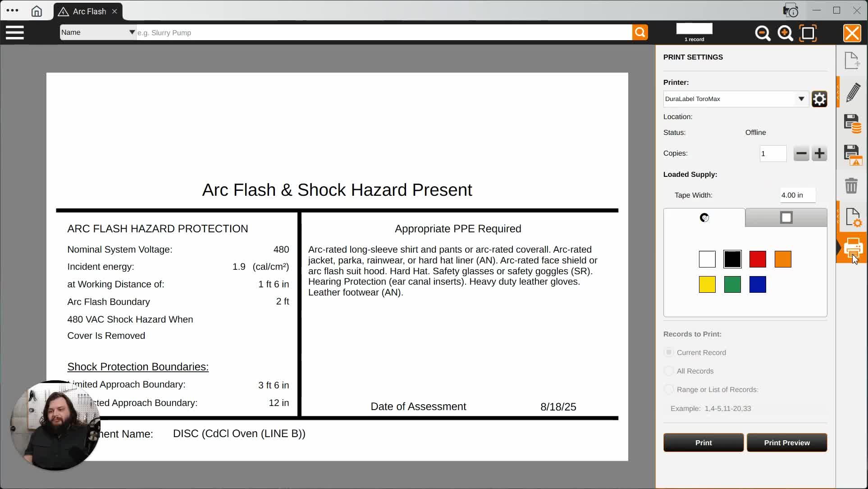The width and height of the screenshot is (868, 489).
Task: Expand the Name search field dropdown
Action: (98, 32)
